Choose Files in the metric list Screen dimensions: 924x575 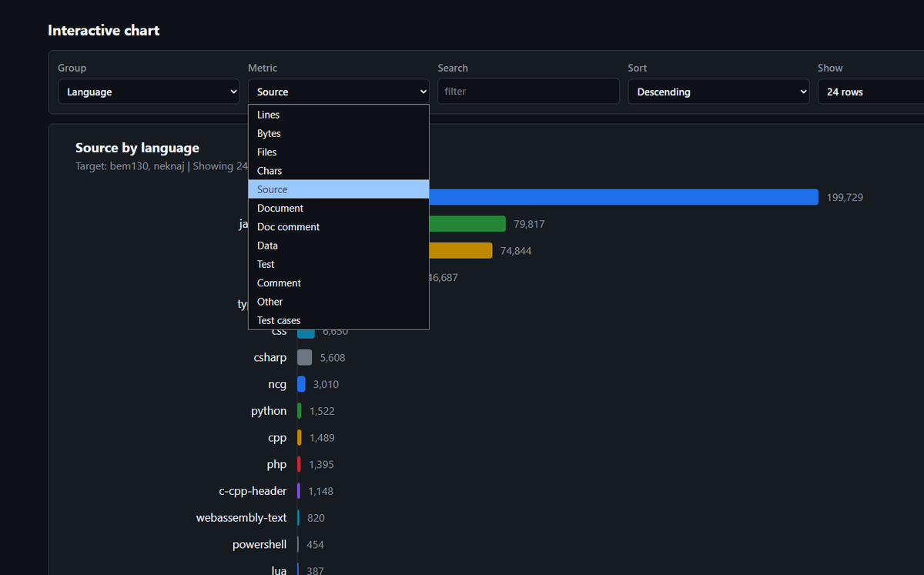339,152
